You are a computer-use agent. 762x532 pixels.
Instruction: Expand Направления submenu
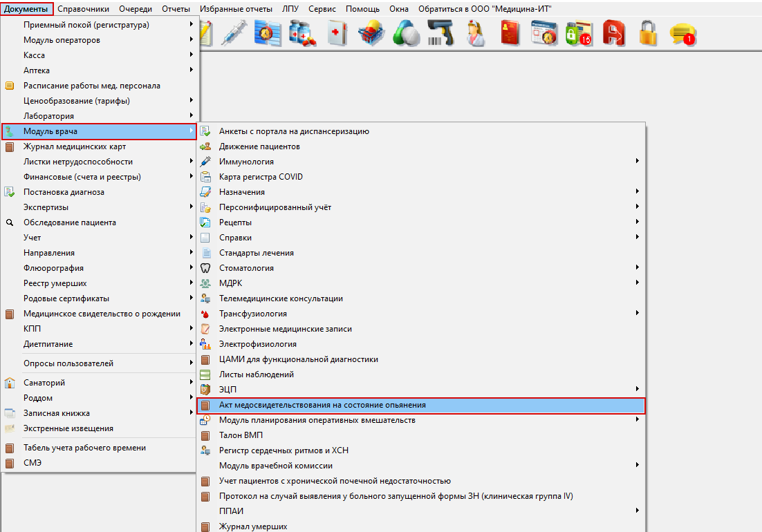click(x=99, y=253)
